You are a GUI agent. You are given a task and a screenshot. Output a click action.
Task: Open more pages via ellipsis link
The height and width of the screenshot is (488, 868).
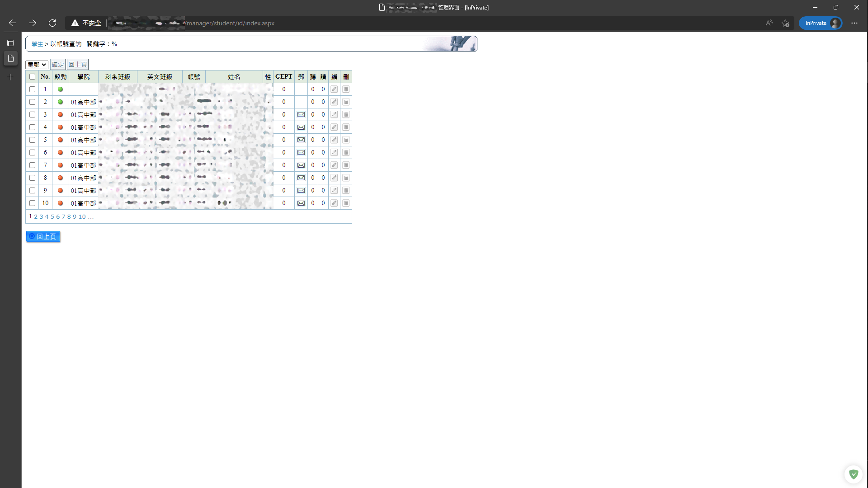[x=91, y=217]
